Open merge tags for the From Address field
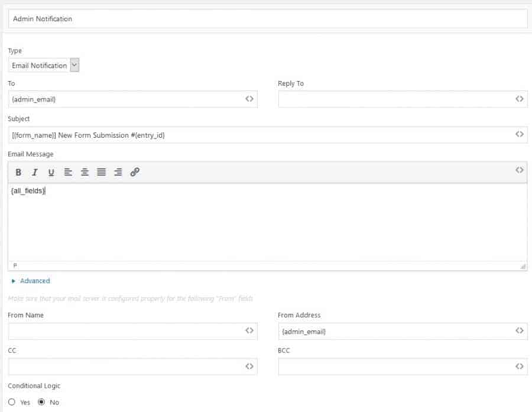The image size is (532, 412). [x=521, y=331]
